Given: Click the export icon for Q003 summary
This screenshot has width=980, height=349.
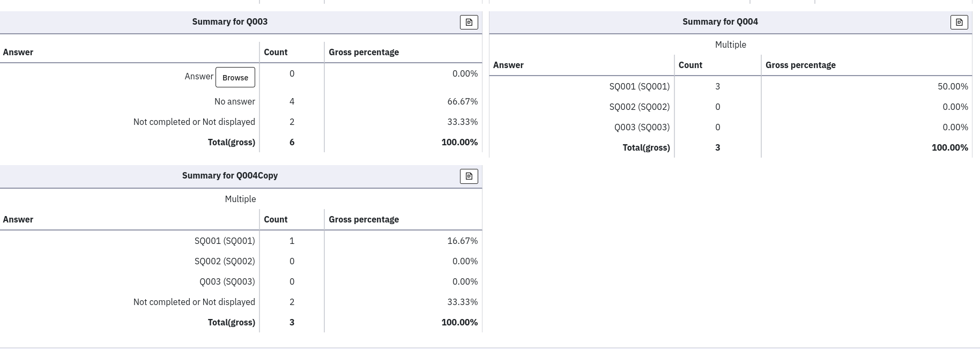Looking at the screenshot, I should coord(469,22).
